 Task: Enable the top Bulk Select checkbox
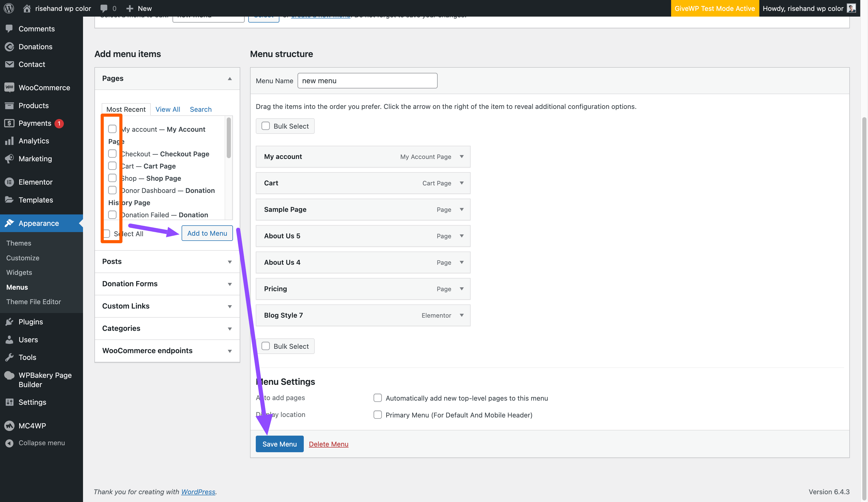(266, 126)
